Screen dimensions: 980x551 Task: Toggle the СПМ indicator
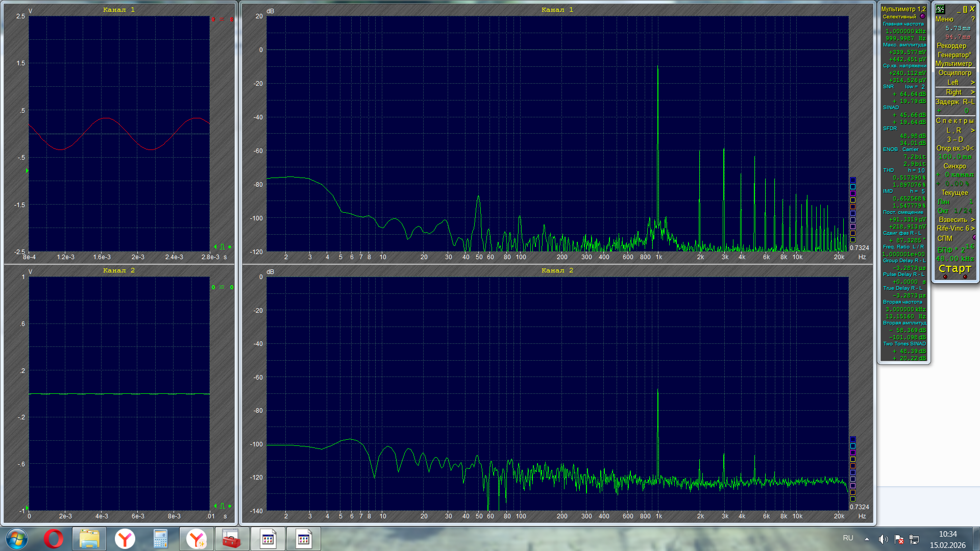pos(974,238)
